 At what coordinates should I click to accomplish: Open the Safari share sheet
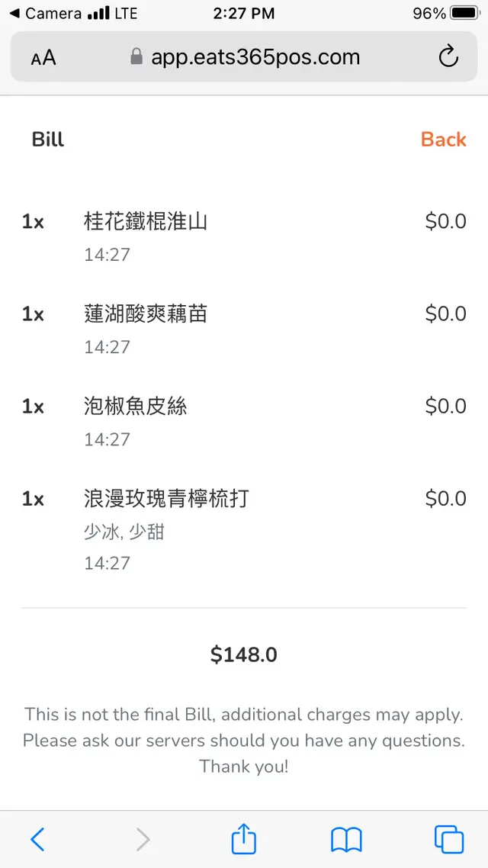pyautogui.click(x=243, y=839)
